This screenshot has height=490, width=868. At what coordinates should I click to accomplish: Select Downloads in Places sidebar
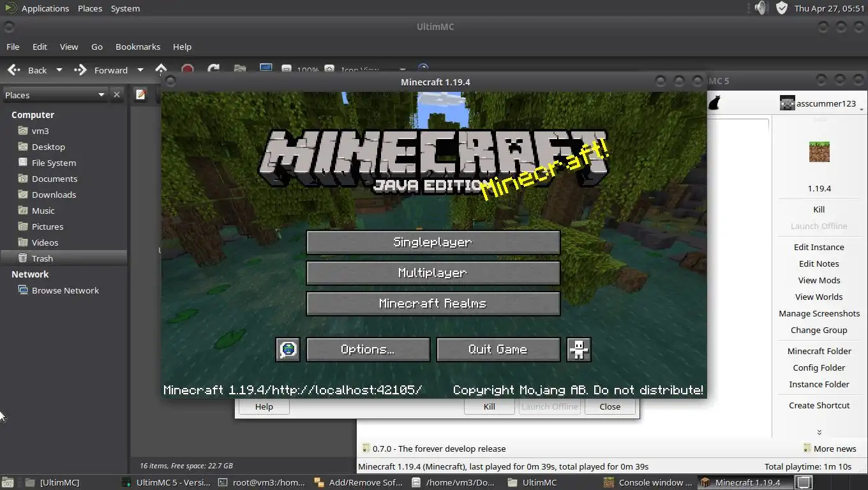point(54,195)
